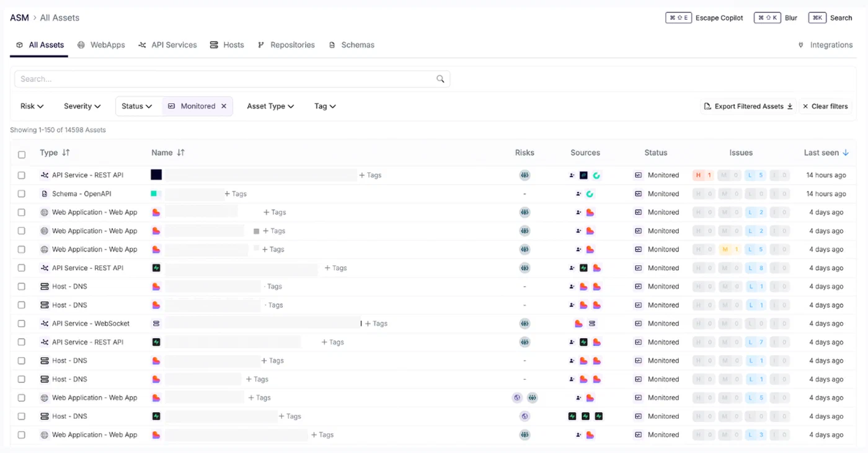Click the Last seen sort arrow

[x=846, y=152]
